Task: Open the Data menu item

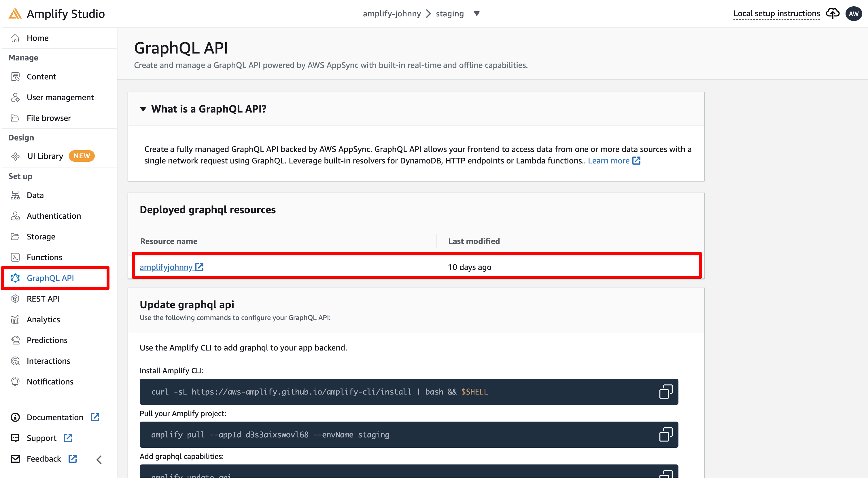Action: [35, 195]
